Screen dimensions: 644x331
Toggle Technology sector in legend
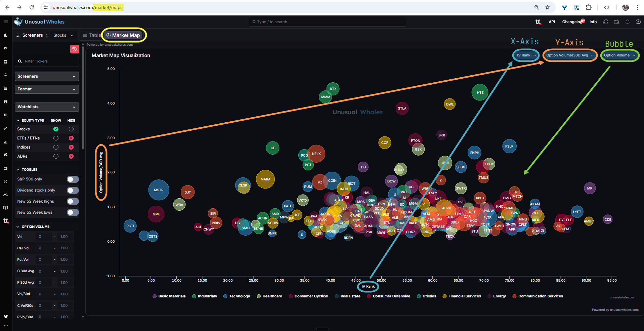237,296
